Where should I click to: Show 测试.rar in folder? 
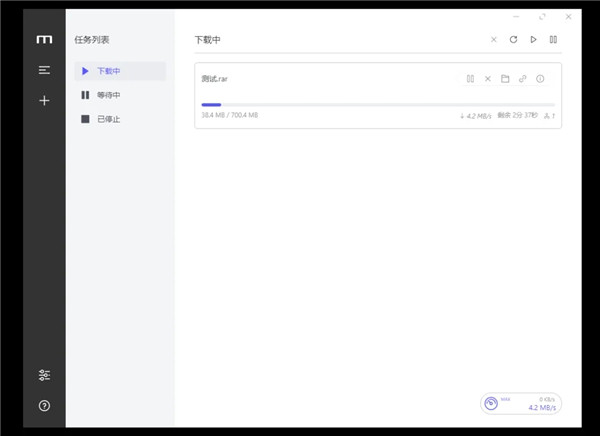coord(505,79)
